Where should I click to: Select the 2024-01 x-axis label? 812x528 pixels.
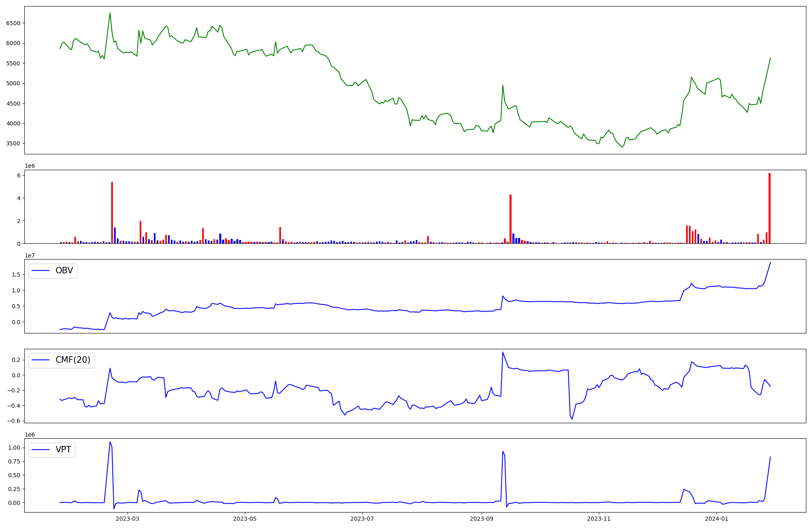click(x=717, y=519)
